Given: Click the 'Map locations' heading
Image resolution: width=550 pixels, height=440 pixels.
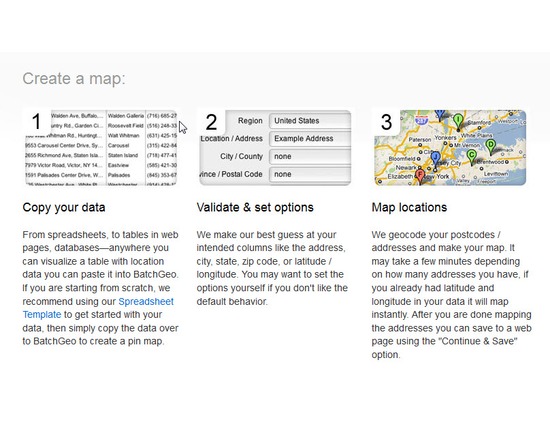Looking at the screenshot, I should (x=409, y=207).
